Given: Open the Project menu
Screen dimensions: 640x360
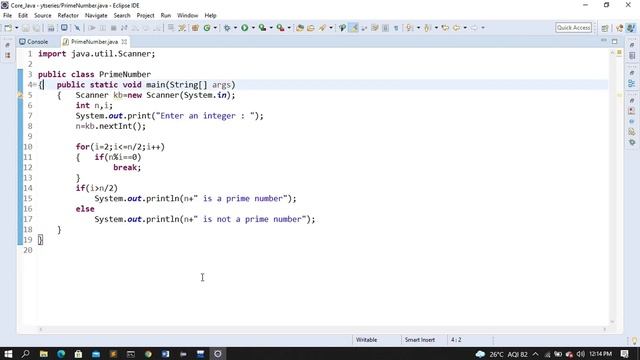Looking at the screenshot, I should (x=145, y=16).
